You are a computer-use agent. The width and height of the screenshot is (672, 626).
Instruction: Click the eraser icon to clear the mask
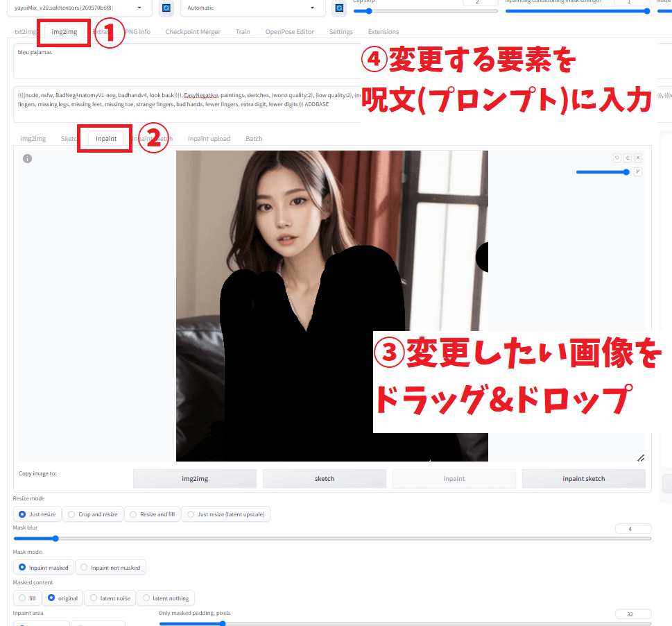coord(628,158)
